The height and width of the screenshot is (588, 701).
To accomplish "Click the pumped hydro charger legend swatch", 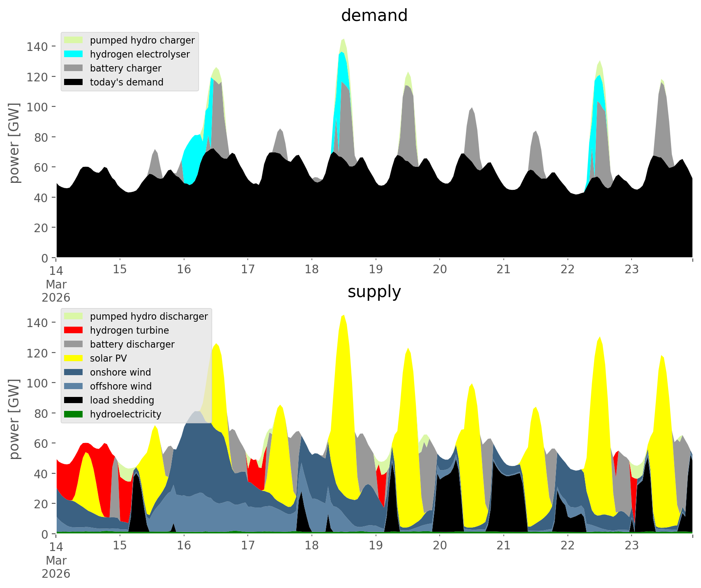I will 74,40.
